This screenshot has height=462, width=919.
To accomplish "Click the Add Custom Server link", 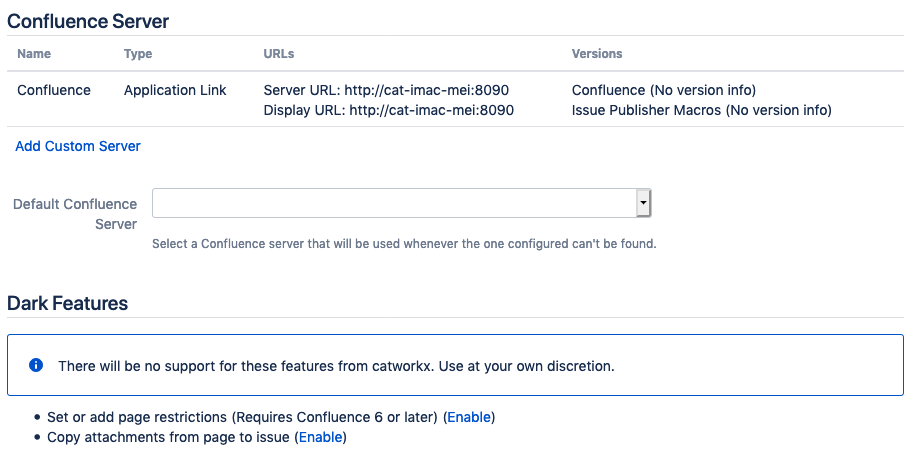I will tap(78, 146).
